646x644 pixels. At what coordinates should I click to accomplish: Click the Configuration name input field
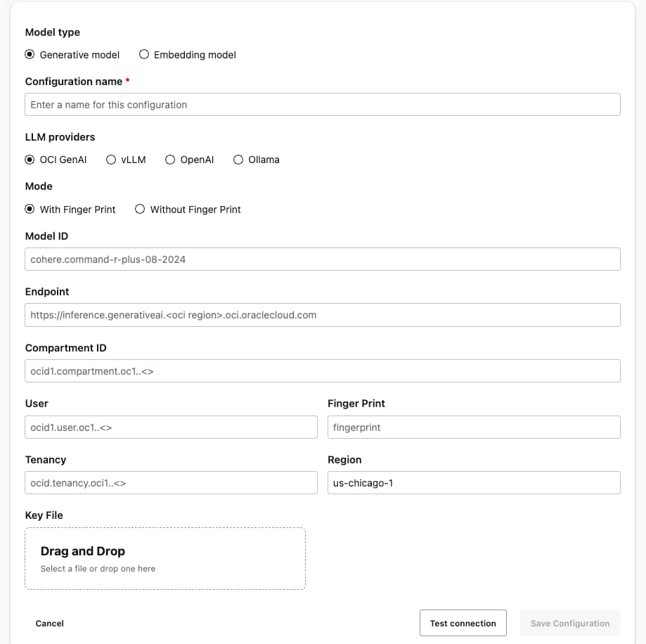(x=323, y=104)
